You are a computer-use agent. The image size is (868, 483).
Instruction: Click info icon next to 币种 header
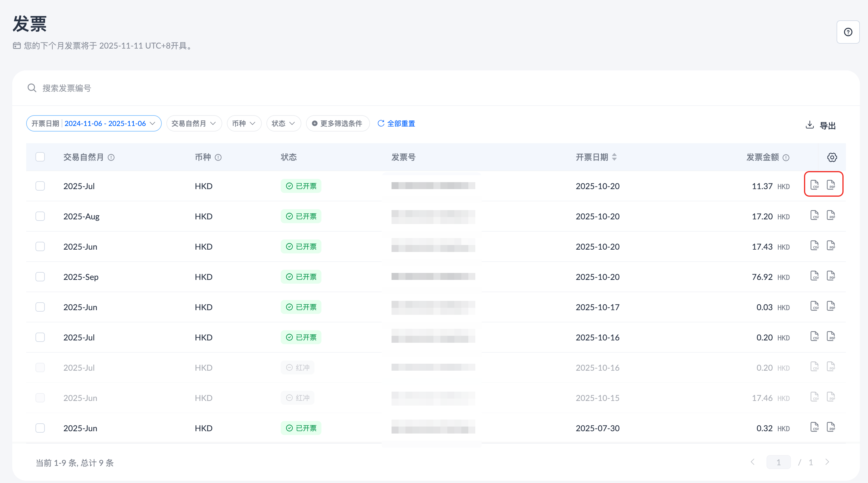[218, 157]
